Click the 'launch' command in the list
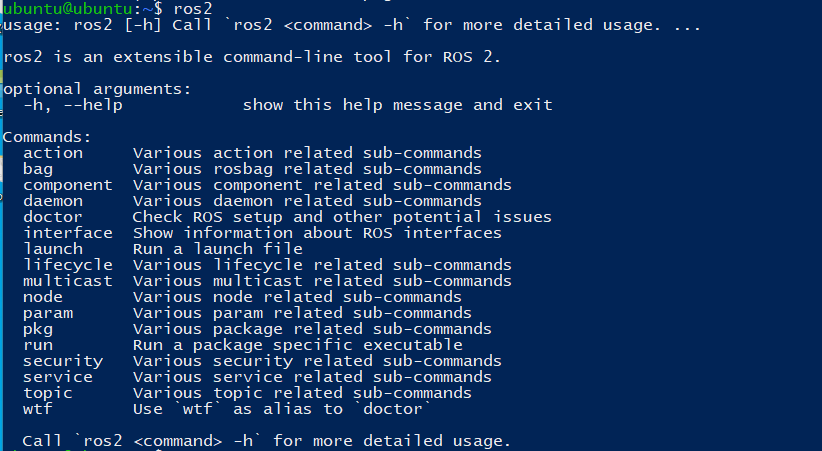 click(x=52, y=249)
